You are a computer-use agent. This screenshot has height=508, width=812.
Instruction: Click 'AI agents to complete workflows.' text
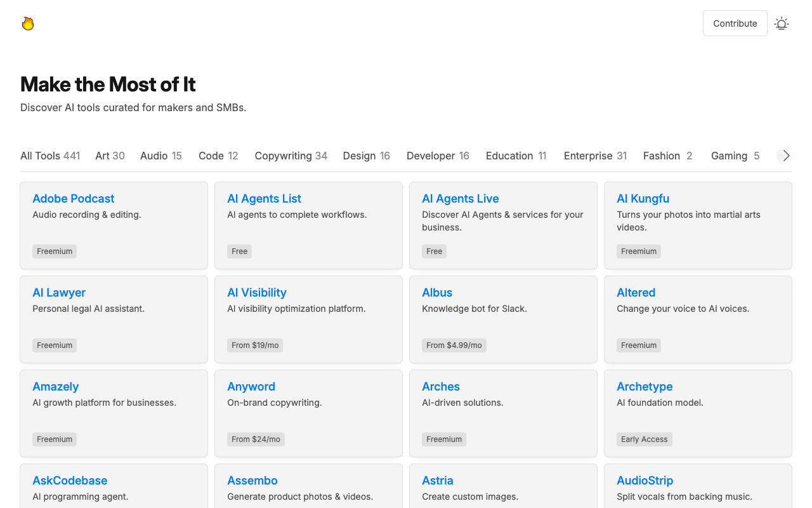297,215
